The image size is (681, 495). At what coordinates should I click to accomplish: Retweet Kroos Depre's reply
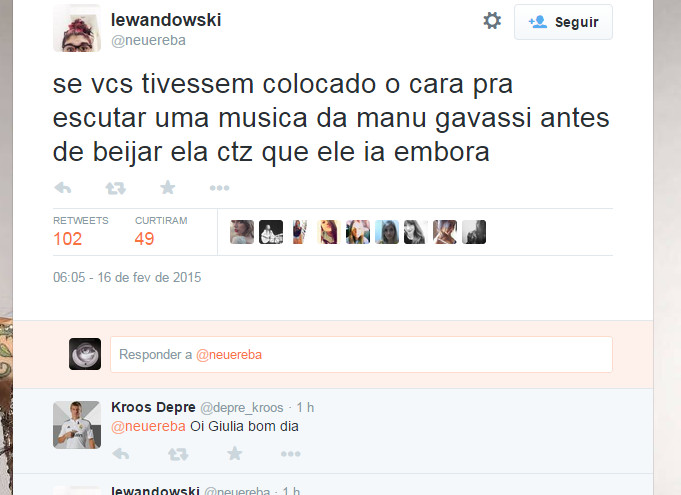pyautogui.click(x=178, y=454)
